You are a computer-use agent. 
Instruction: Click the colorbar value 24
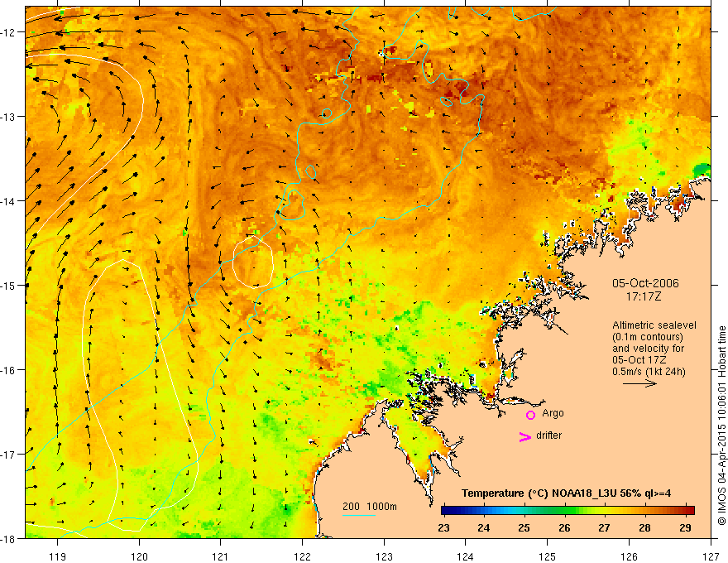click(x=484, y=527)
